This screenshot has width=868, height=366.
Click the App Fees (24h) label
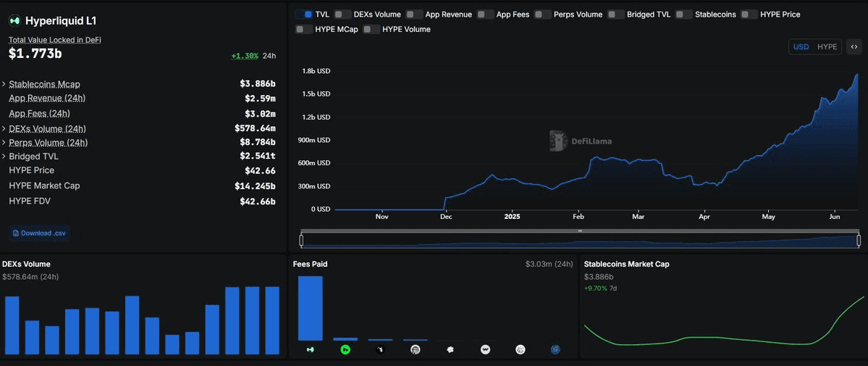click(39, 113)
